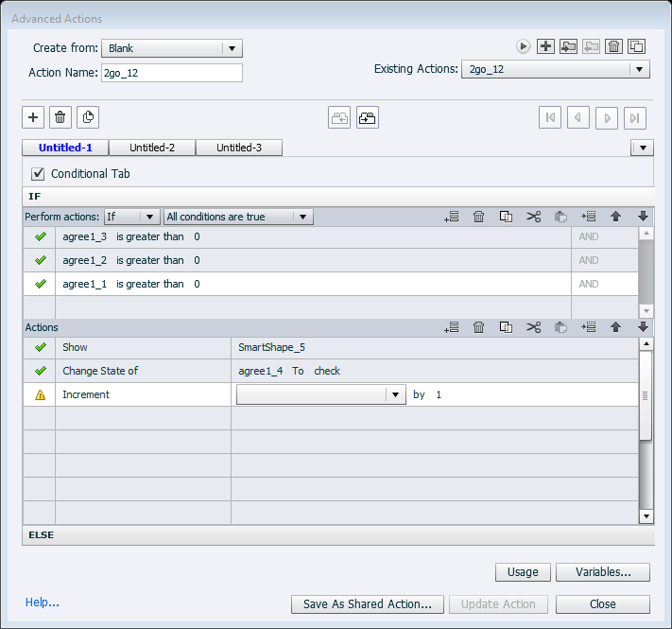The width and height of the screenshot is (672, 629).
Task: Click the Action Name input field
Action: 171,73
